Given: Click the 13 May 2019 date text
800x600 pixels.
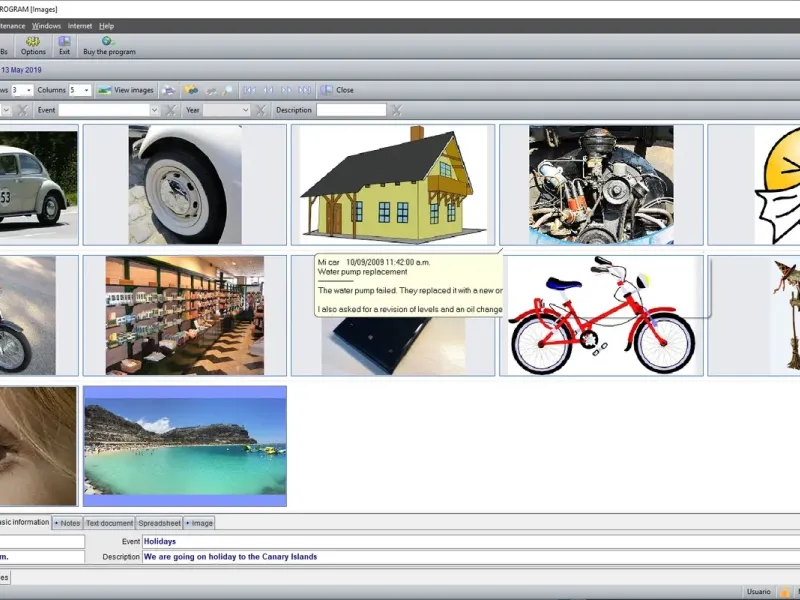Looking at the screenshot, I should point(21,70).
